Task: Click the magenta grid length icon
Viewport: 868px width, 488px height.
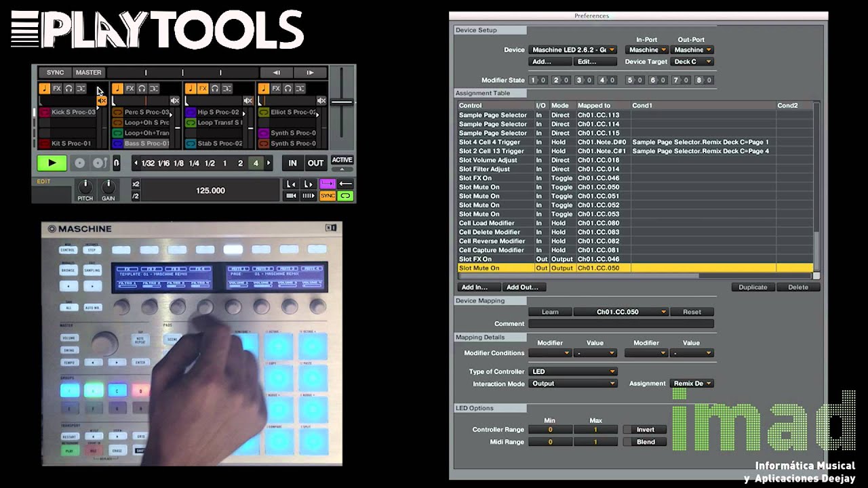Action: pos(328,184)
